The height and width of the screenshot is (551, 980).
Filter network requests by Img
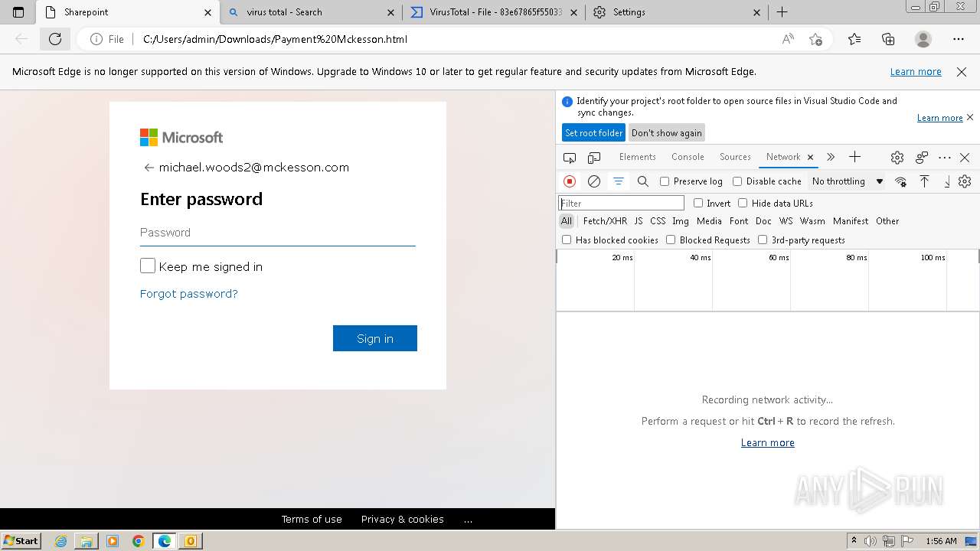coord(681,221)
